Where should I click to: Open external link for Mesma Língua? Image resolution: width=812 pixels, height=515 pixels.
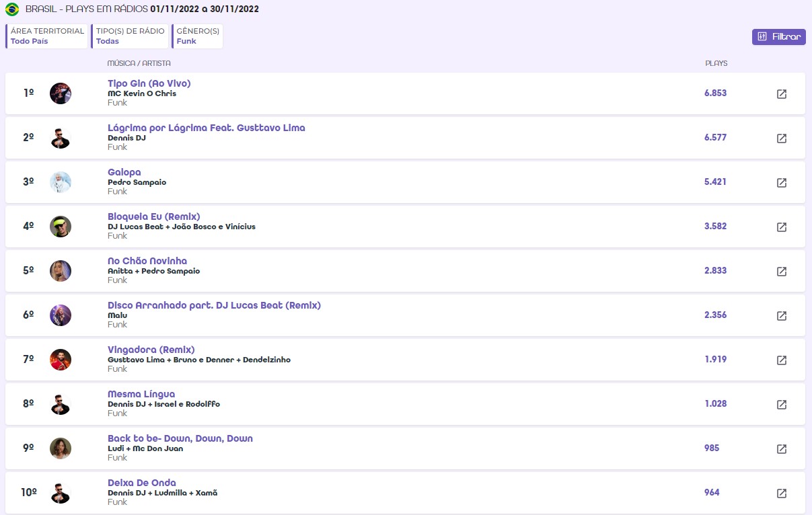[782, 405]
